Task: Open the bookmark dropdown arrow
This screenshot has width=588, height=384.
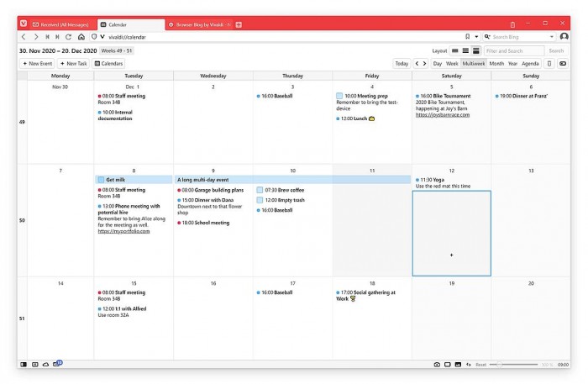Action: tap(476, 37)
